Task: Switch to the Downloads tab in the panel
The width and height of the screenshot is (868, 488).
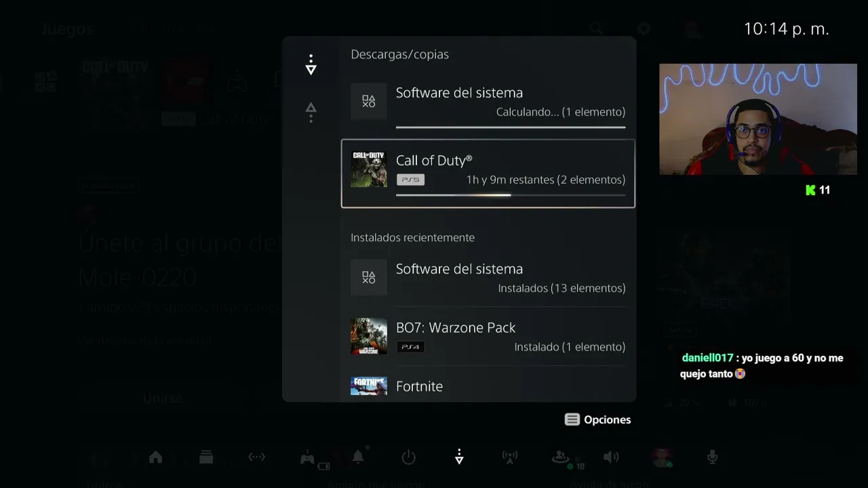Action: tap(311, 64)
